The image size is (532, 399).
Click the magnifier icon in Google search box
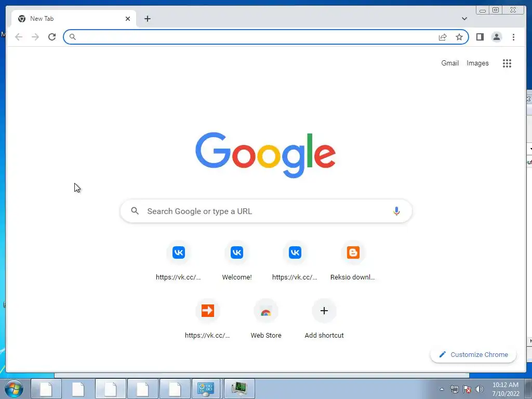click(x=135, y=211)
